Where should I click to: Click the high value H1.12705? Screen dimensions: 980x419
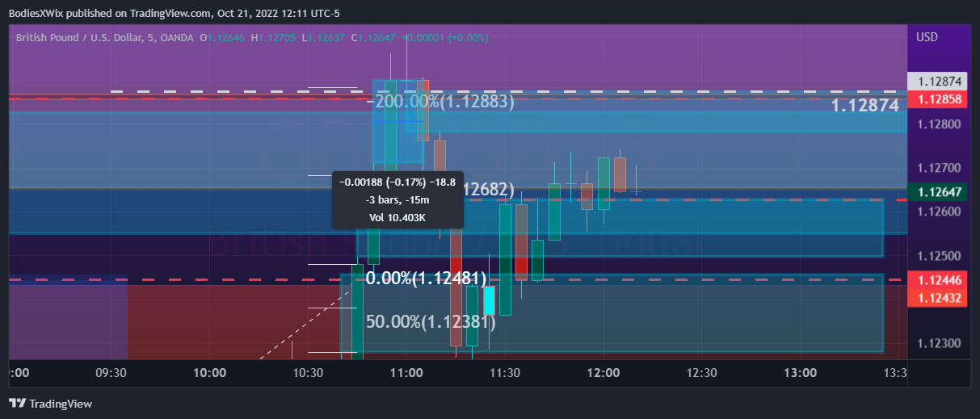click(275, 37)
